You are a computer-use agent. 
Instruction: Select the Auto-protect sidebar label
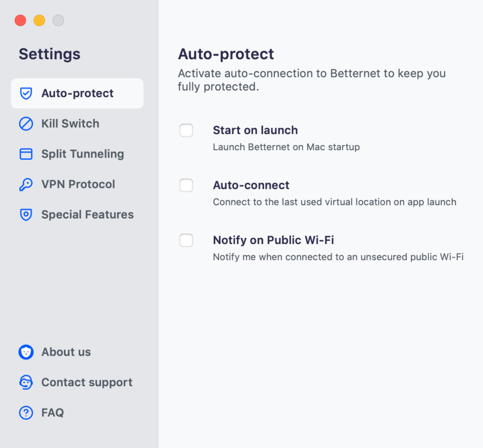click(x=77, y=93)
